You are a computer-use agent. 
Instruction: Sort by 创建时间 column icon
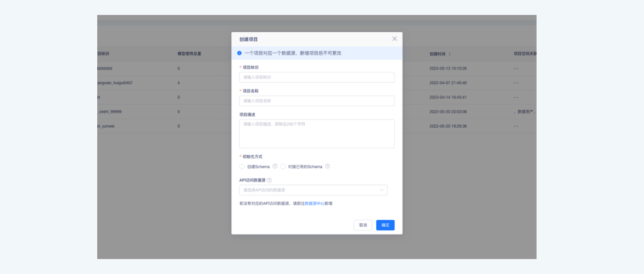pos(450,54)
